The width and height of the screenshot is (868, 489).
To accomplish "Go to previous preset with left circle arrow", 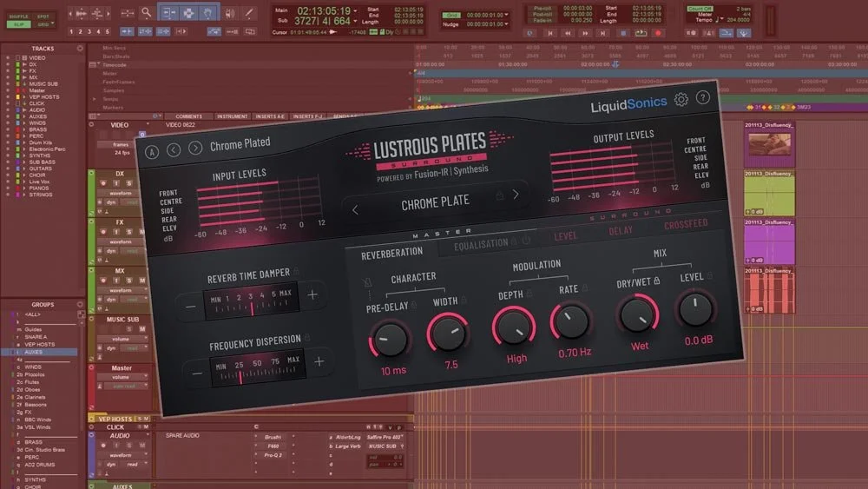I will coord(174,149).
